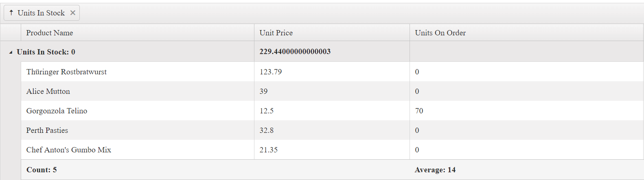Select the Perth Pasties row
The height and width of the screenshot is (180, 644).
tap(47, 130)
